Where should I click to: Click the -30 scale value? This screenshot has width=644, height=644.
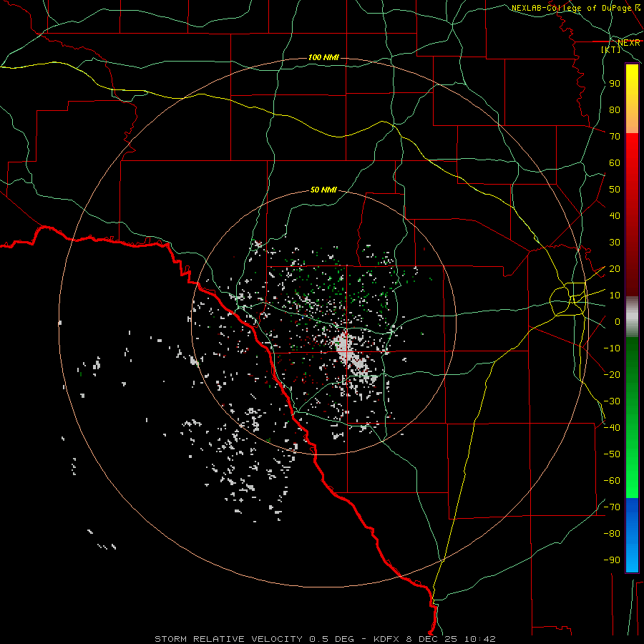pos(612,401)
